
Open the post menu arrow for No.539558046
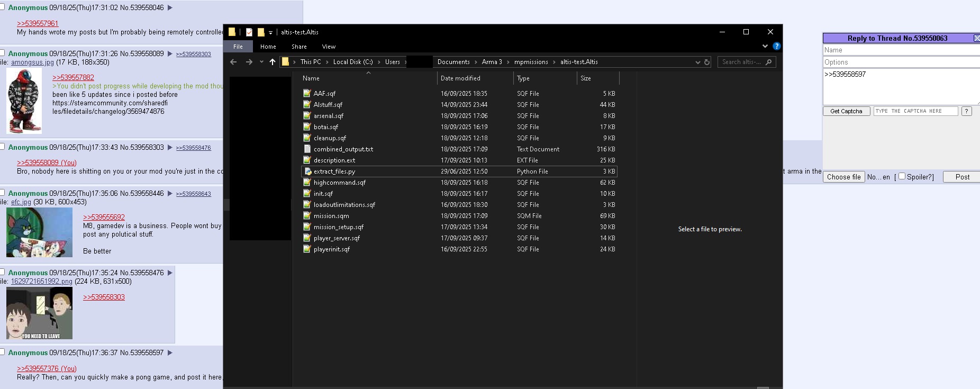point(170,7)
